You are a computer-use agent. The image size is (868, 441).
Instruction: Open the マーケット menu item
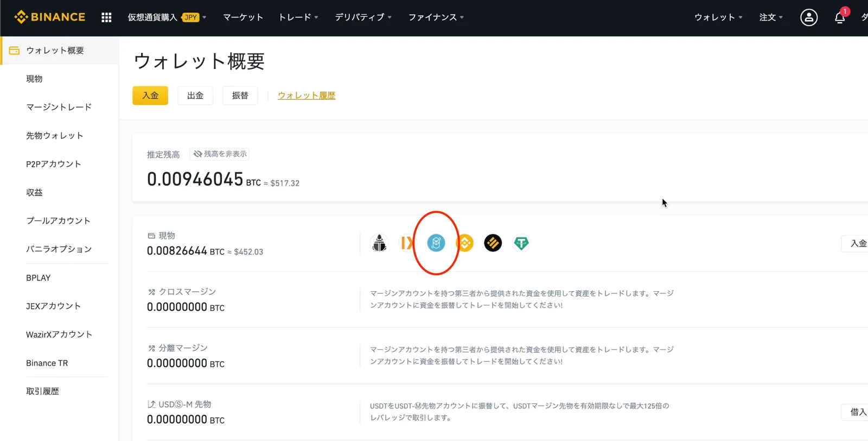tap(243, 17)
